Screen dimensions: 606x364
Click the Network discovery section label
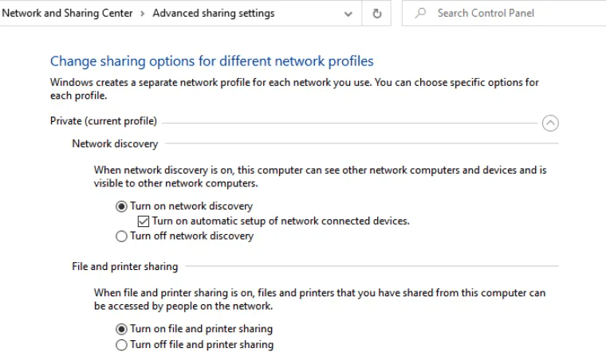[x=115, y=144]
